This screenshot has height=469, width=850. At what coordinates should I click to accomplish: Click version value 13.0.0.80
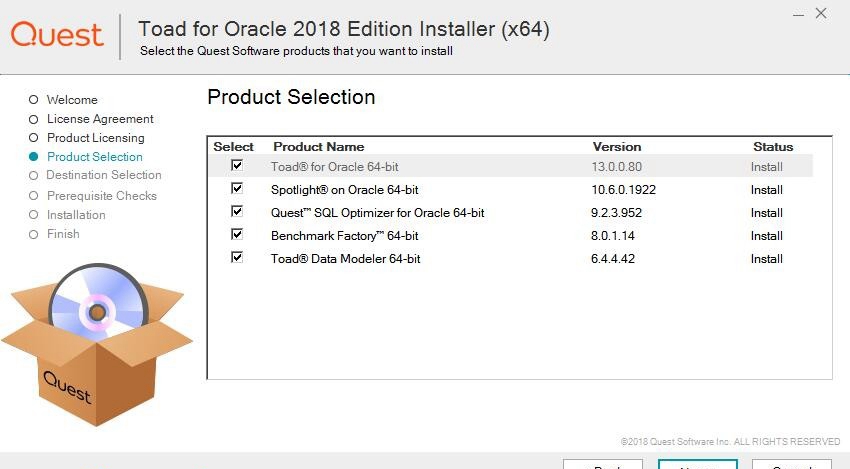pos(616,167)
